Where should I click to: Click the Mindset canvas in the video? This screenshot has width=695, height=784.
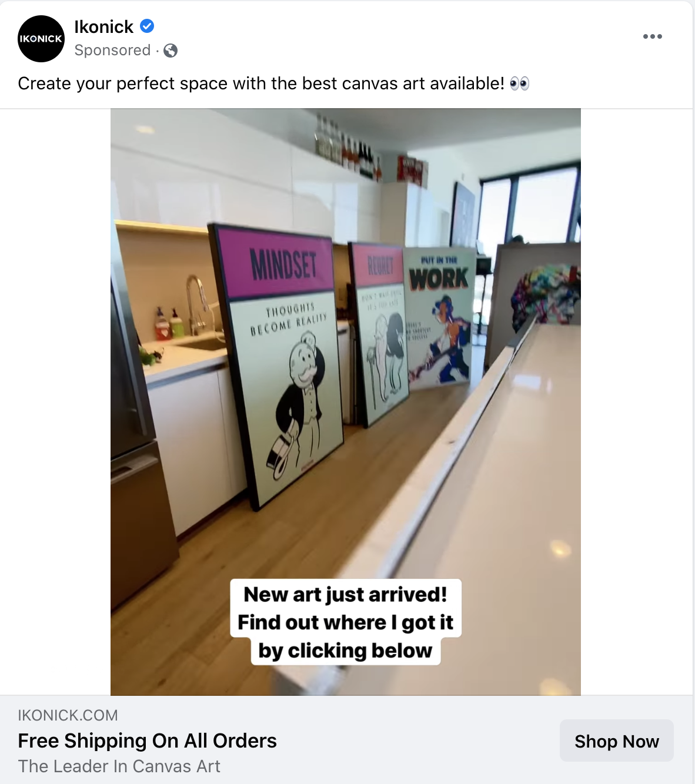[x=275, y=364]
